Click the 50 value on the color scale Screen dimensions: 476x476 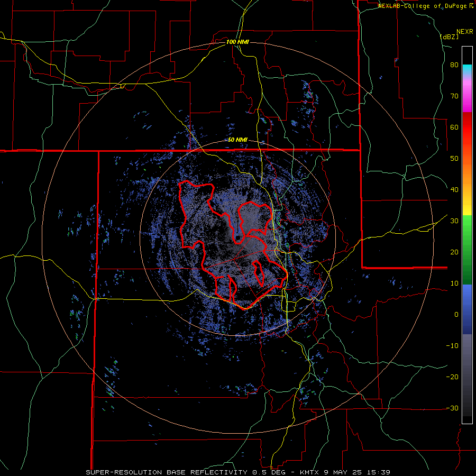click(x=454, y=159)
